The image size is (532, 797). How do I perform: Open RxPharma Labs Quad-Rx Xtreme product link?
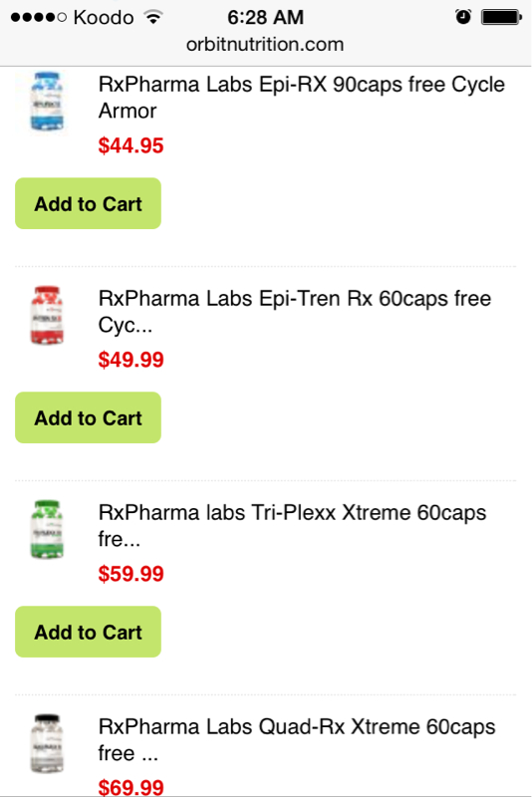[297, 739]
